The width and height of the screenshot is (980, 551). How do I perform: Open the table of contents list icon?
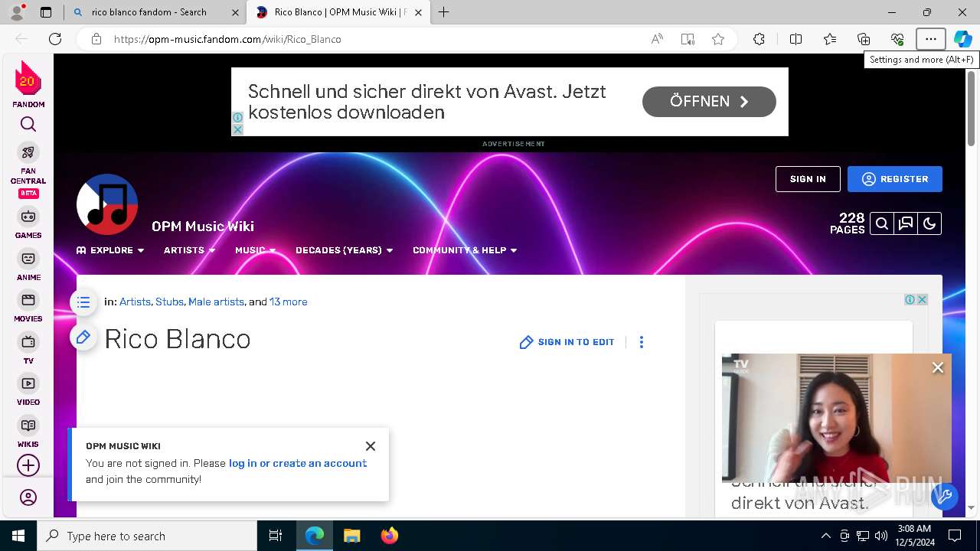click(83, 302)
